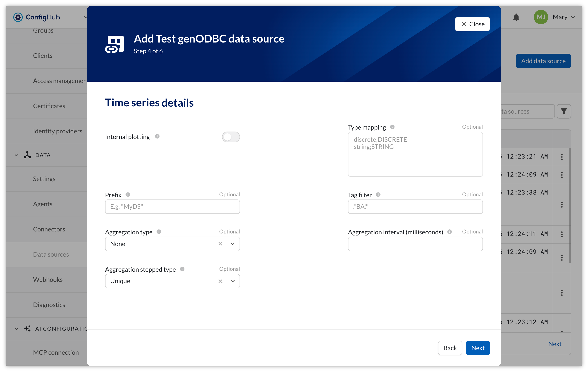Focus the Tag filter input field
This screenshot has height=372, width=588.
[x=415, y=207]
